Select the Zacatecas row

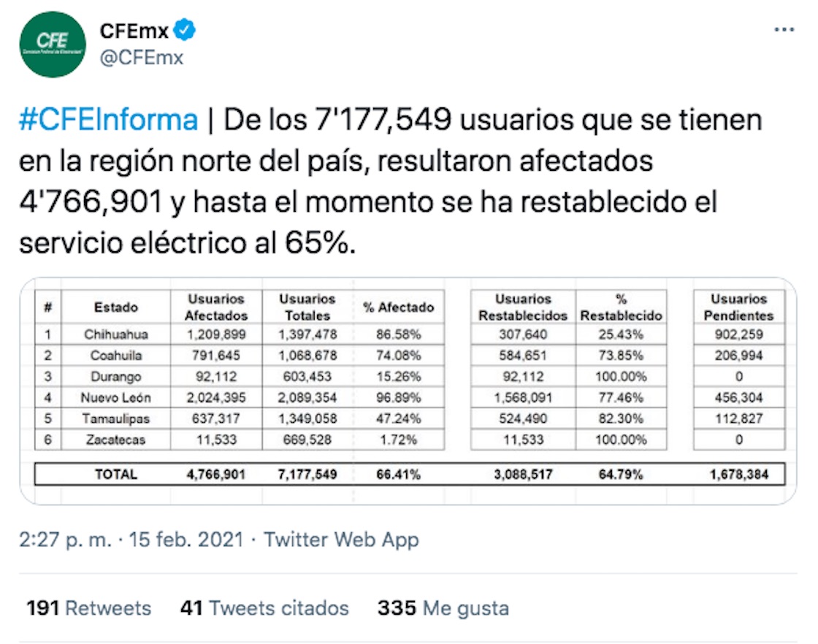[117, 440]
